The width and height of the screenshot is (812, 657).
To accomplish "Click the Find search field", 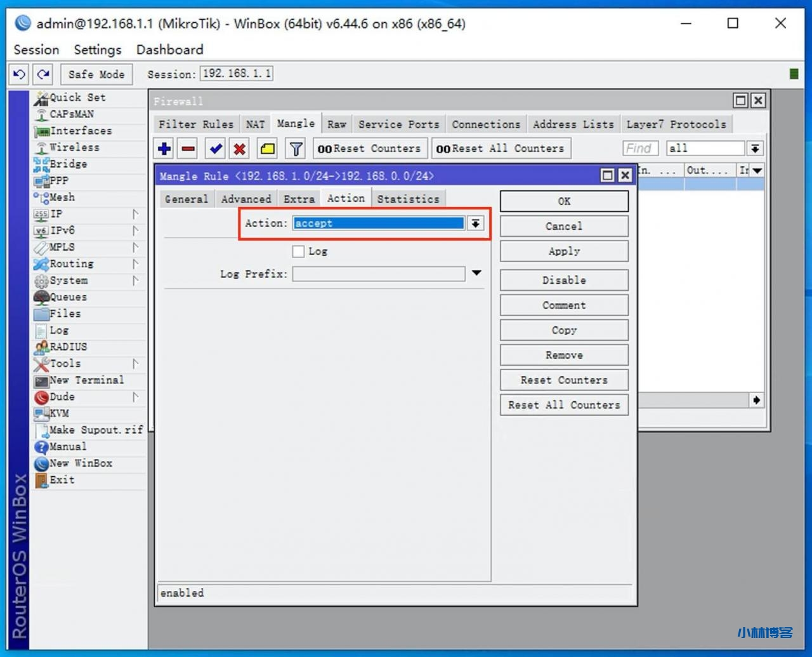I will coord(640,149).
